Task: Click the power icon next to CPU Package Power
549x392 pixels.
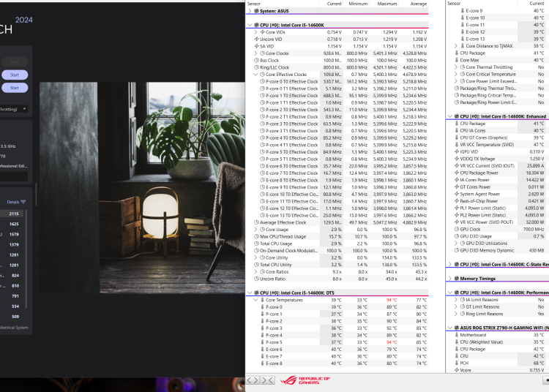Action: [x=457, y=173]
